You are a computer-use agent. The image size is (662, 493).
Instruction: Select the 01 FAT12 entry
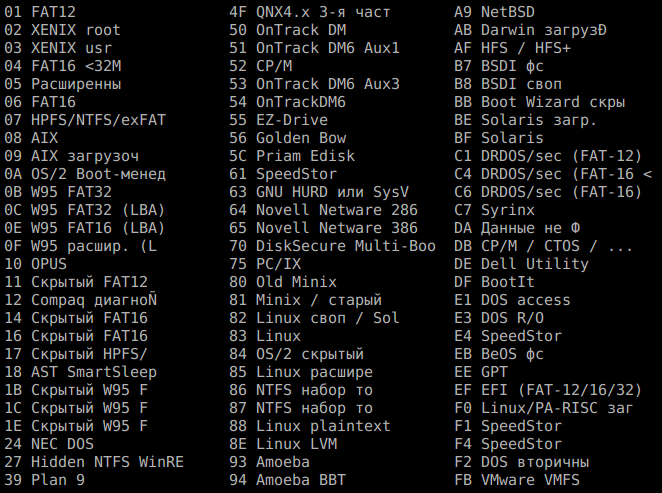click(x=40, y=12)
